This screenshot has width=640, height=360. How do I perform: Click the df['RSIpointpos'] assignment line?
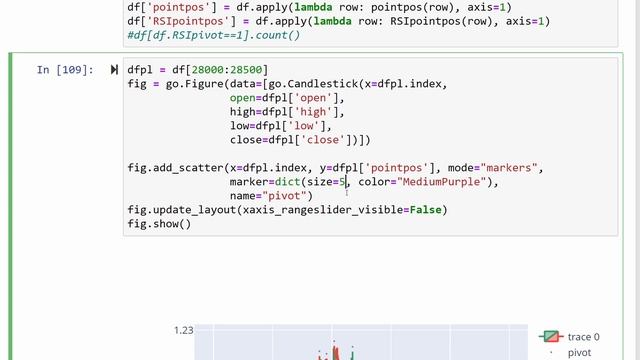[338, 21]
